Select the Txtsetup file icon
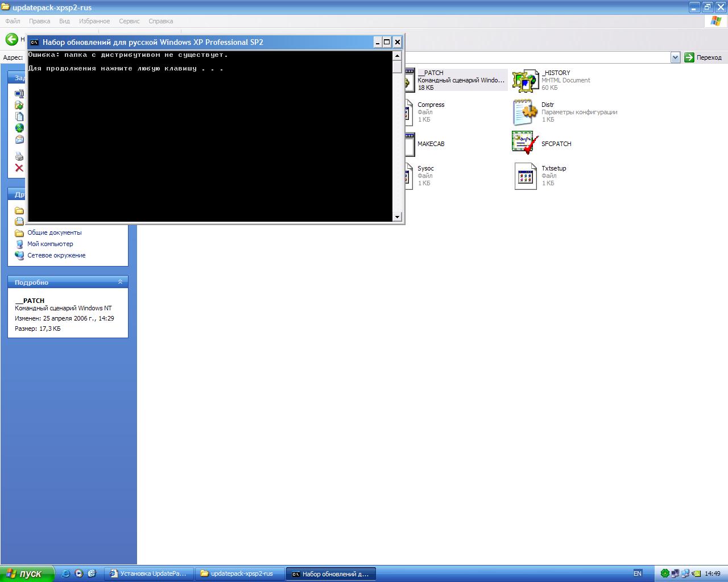This screenshot has height=582, width=728. pyautogui.click(x=525, y=176)
